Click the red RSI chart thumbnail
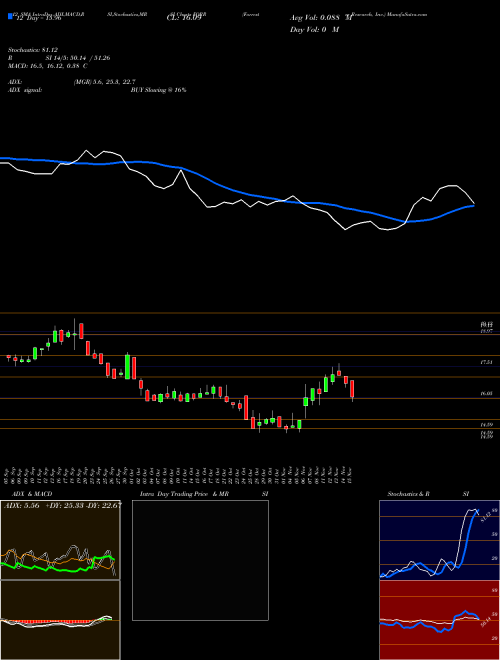Image resolution: width=500 pixels, height=660 pixels. [439, 620]
